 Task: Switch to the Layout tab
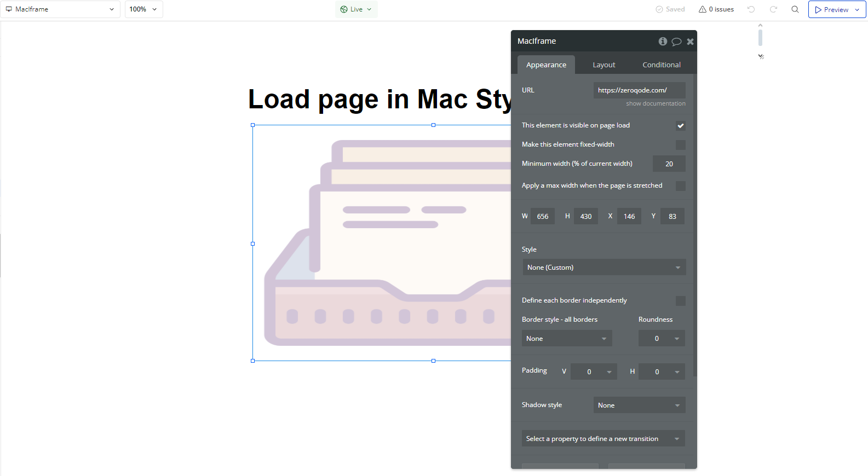point(603,65)
